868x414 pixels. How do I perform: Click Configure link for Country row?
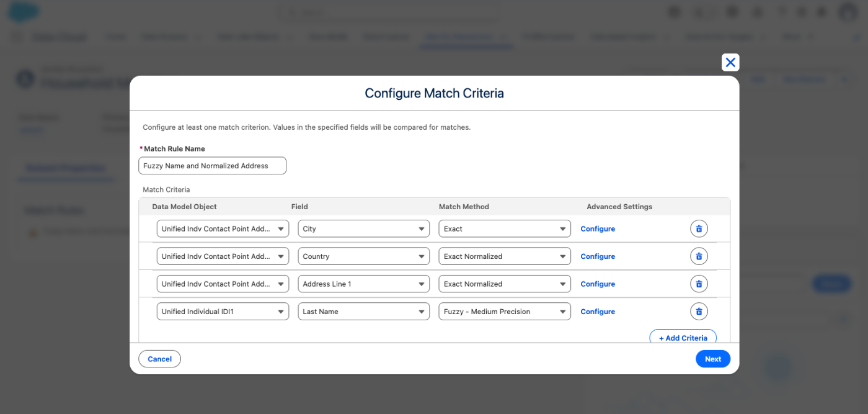[x=598, y=256]
